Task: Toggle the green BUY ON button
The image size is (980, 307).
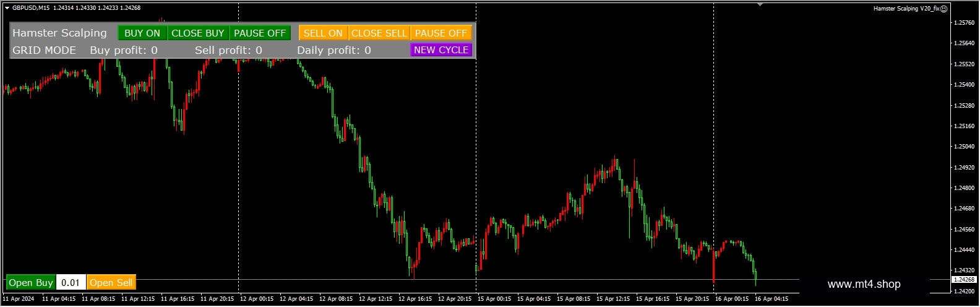Action: [x=142, y=33]
